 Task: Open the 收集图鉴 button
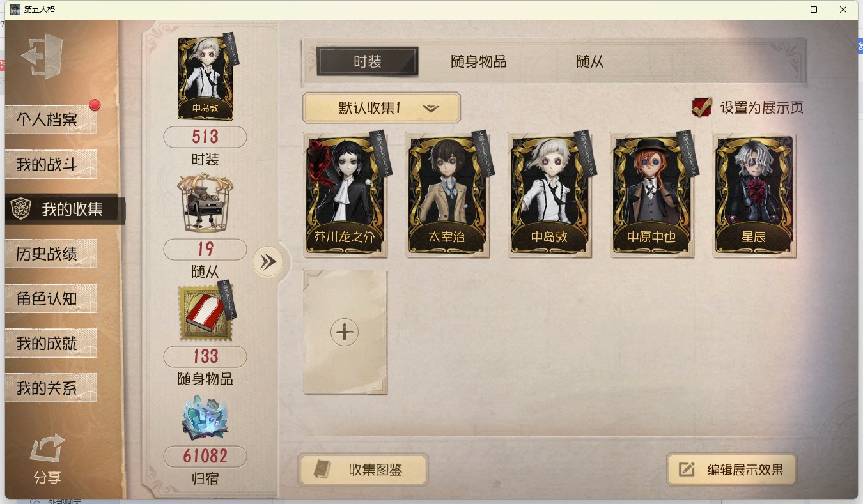(x=363, y=470)
